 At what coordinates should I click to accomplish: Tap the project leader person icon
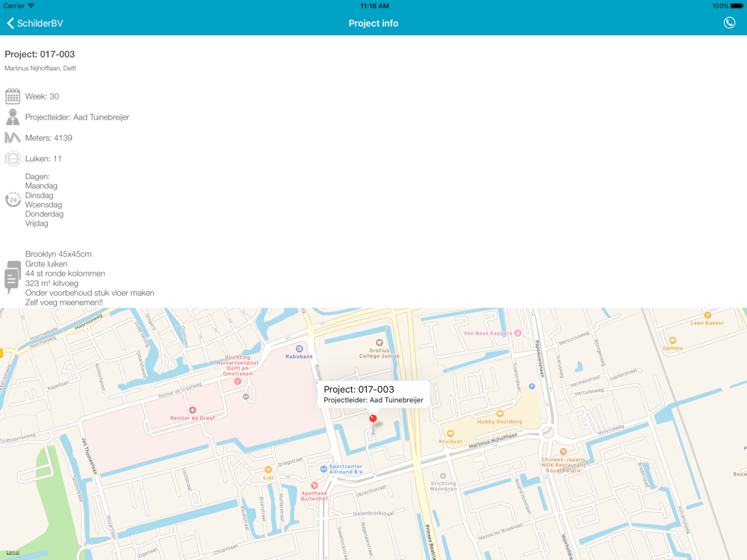[13, 117]
